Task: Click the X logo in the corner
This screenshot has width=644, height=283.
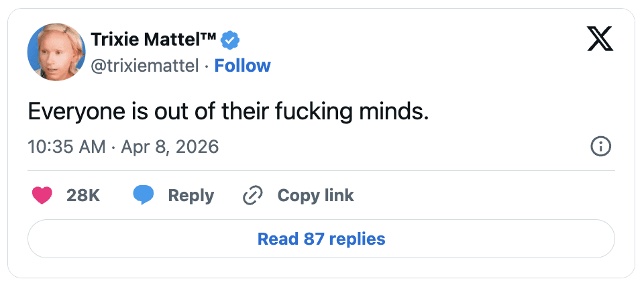Action: 600,40
